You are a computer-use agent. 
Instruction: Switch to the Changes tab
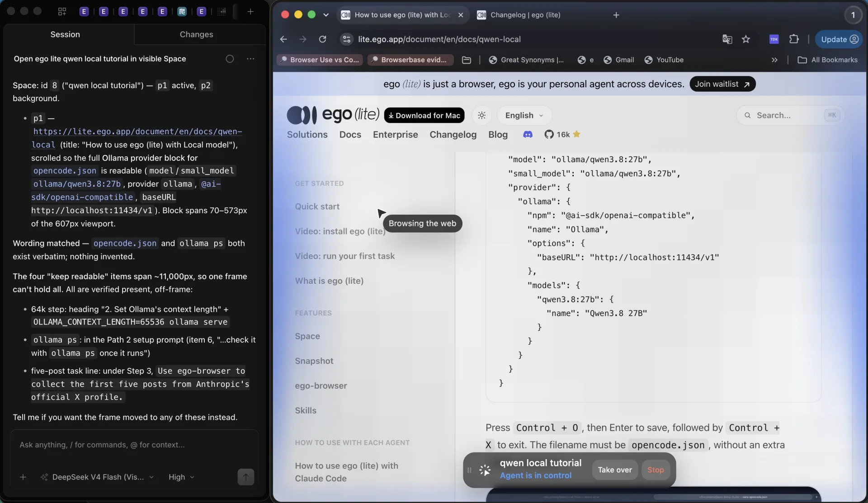pyautogui.click(x=196, y=34)
